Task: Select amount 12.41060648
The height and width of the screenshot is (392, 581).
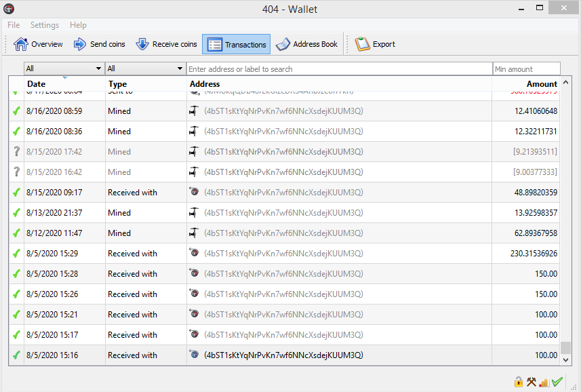Action: coord(536,111)
